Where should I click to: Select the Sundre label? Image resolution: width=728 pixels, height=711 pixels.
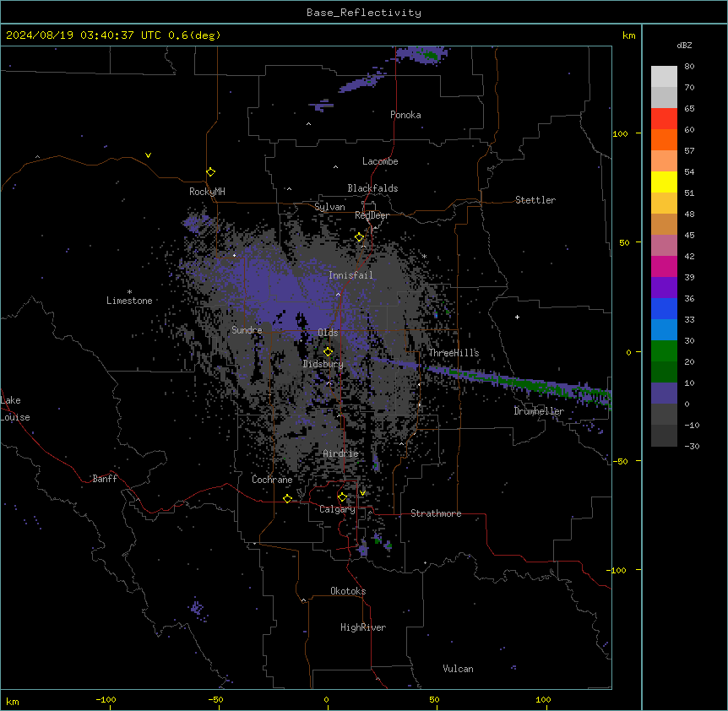click(247, 330)
